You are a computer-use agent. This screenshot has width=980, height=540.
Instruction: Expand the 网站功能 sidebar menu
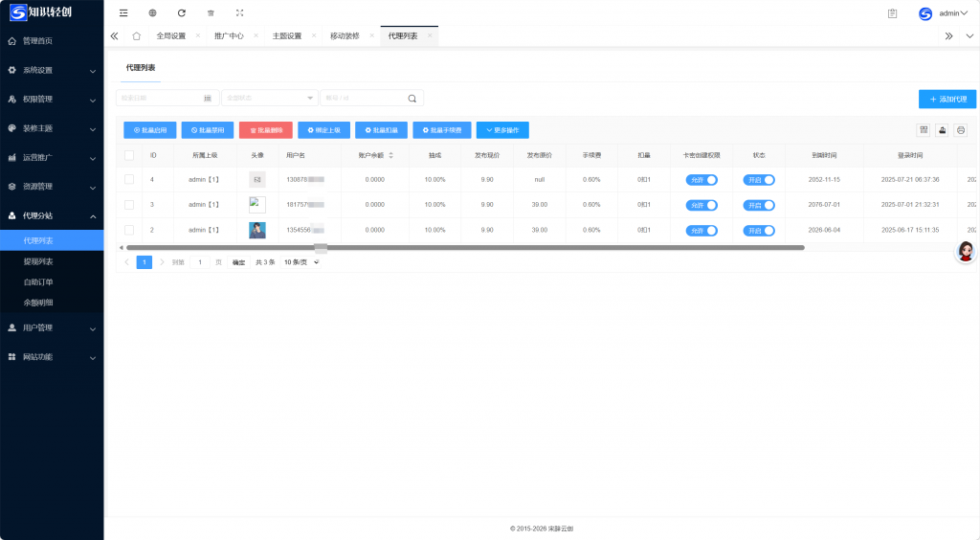(52, 357)
